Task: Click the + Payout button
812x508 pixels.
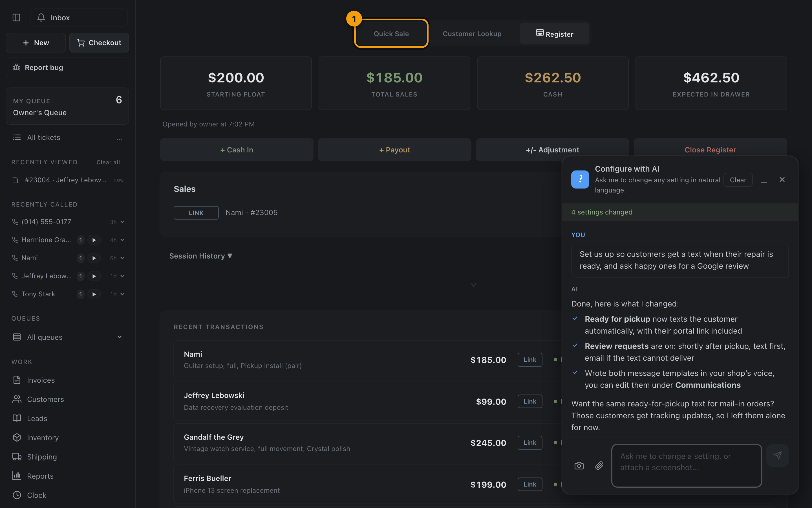Action: click(x=395, y=150)
